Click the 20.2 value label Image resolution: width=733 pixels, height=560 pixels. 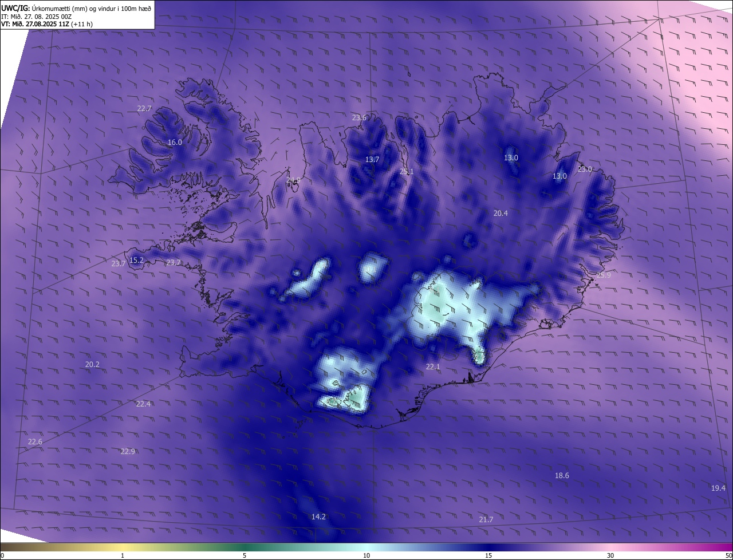pos(92,365)
